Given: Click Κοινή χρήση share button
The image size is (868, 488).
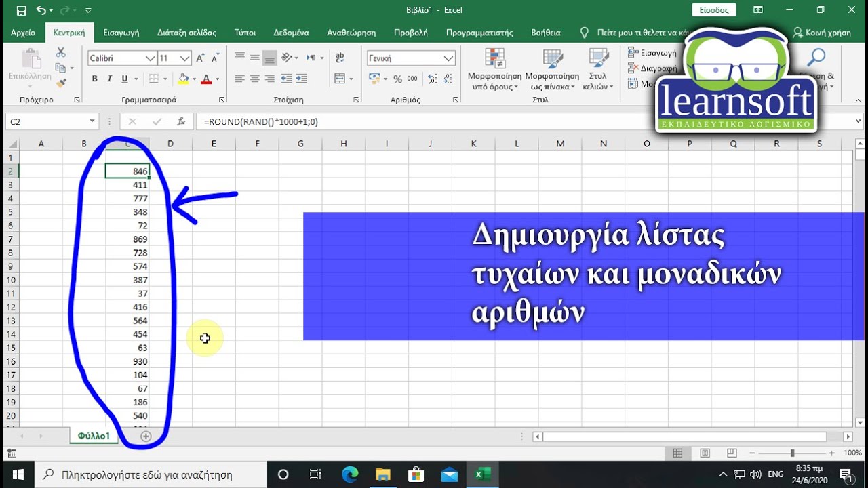Looking at the screenshot, I should pos(822,32).
